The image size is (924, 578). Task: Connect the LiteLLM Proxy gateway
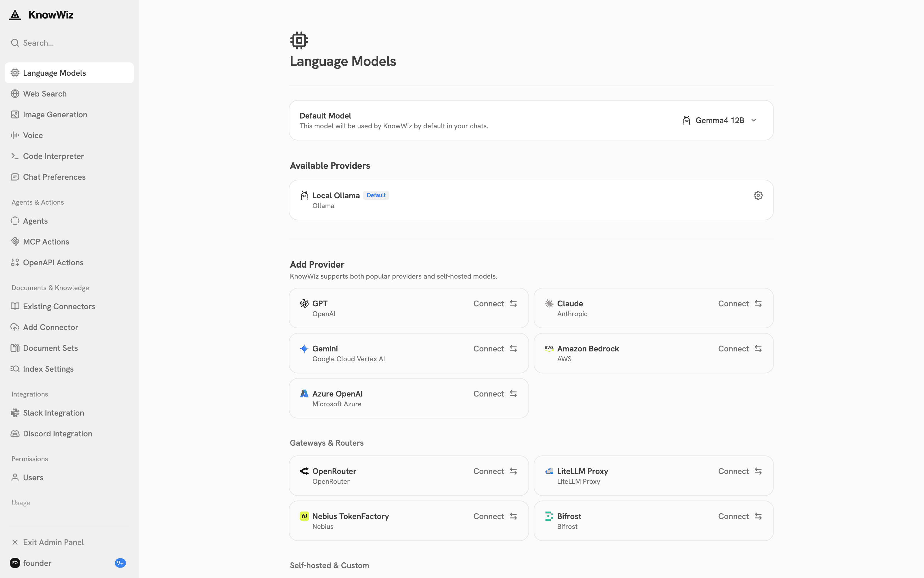[x=740, y=471]
